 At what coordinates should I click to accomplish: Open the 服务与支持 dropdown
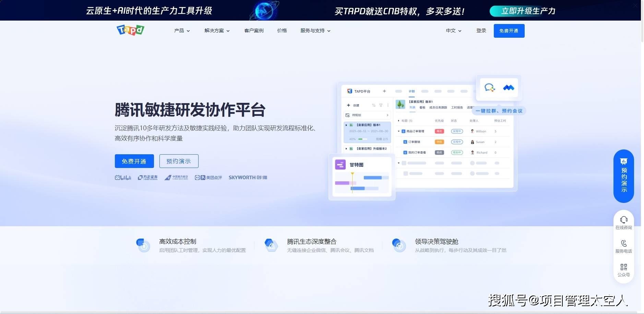click(315, 31)
